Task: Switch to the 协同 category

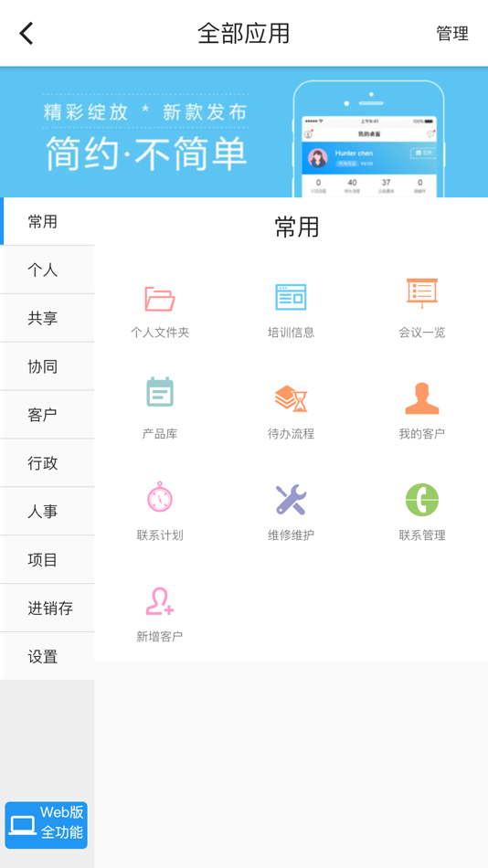Action: [48, 366]
